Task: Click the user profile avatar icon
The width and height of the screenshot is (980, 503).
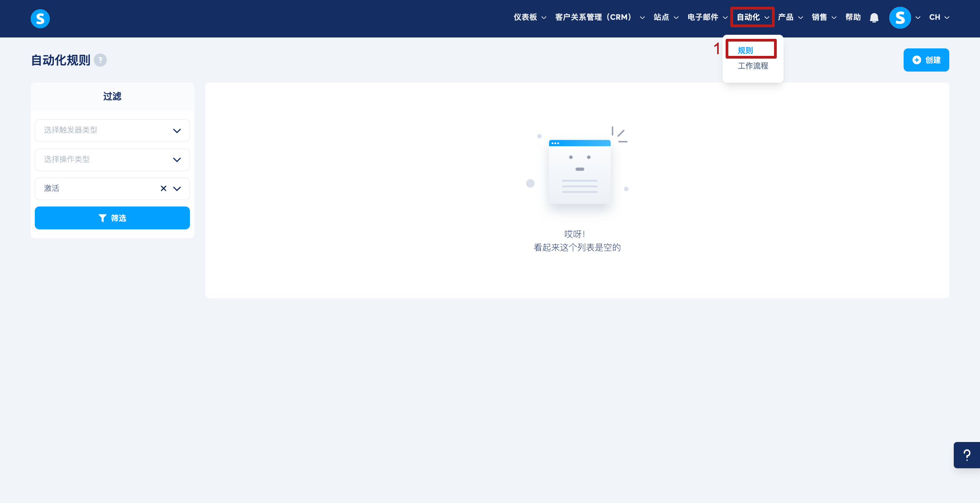Action: pos(900,17)
